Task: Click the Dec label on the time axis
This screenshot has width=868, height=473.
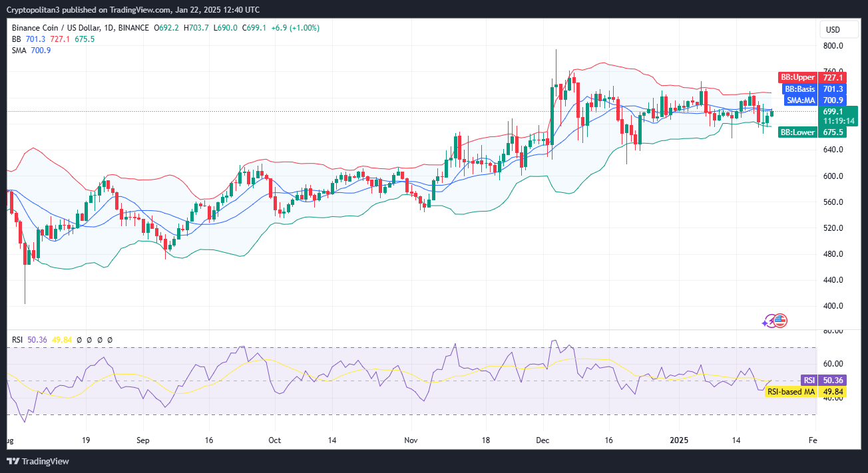Action: pyautogui.click(x=543, y=440)
